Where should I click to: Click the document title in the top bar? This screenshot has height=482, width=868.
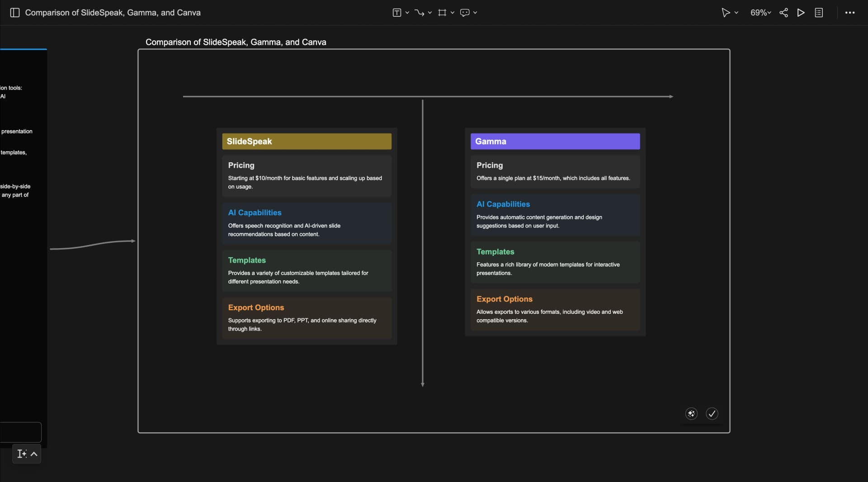[x=113, y=13]
